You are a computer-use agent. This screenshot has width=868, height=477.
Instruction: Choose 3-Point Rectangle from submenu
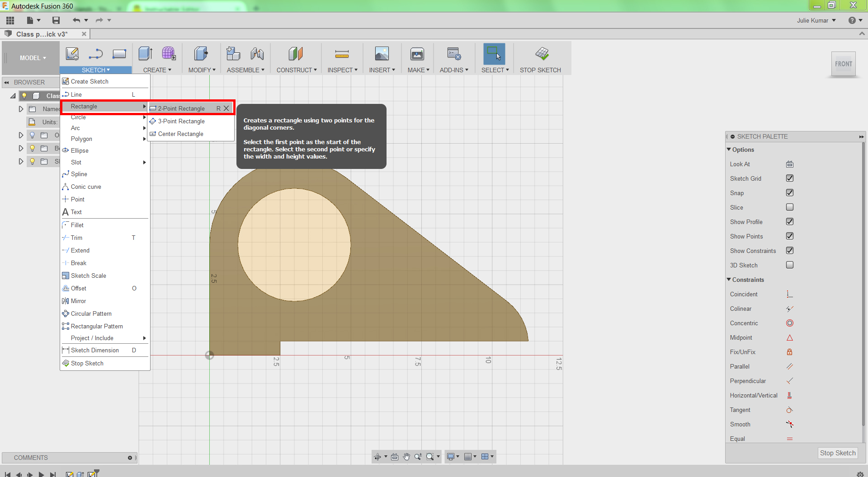[191, 121]
